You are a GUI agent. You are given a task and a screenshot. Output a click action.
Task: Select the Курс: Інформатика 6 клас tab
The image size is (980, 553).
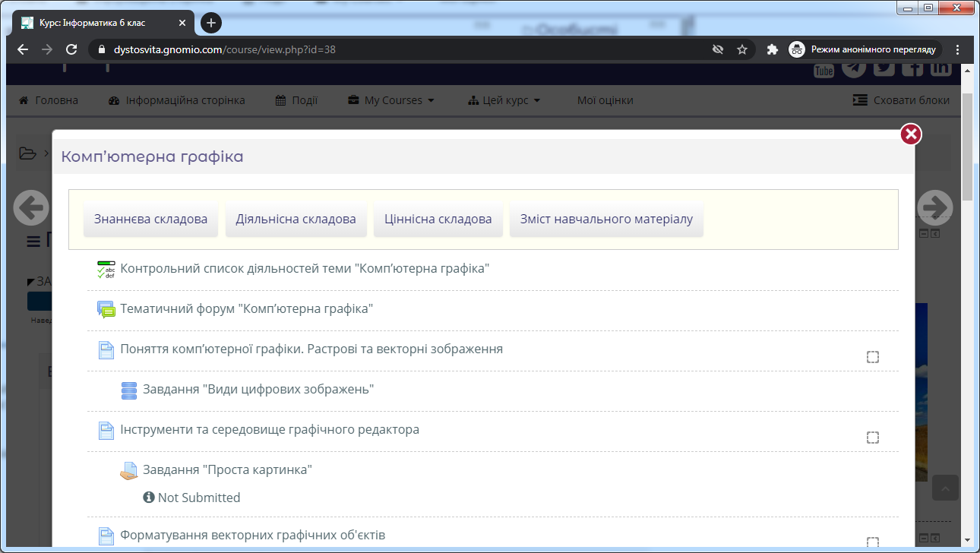click(103, 23)
